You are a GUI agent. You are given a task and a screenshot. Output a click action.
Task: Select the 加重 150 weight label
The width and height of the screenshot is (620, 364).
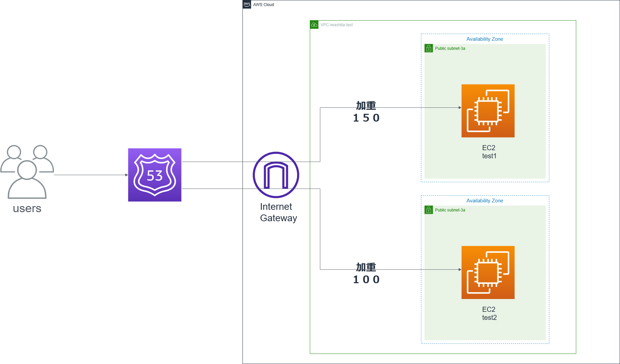tap(366, 111)
